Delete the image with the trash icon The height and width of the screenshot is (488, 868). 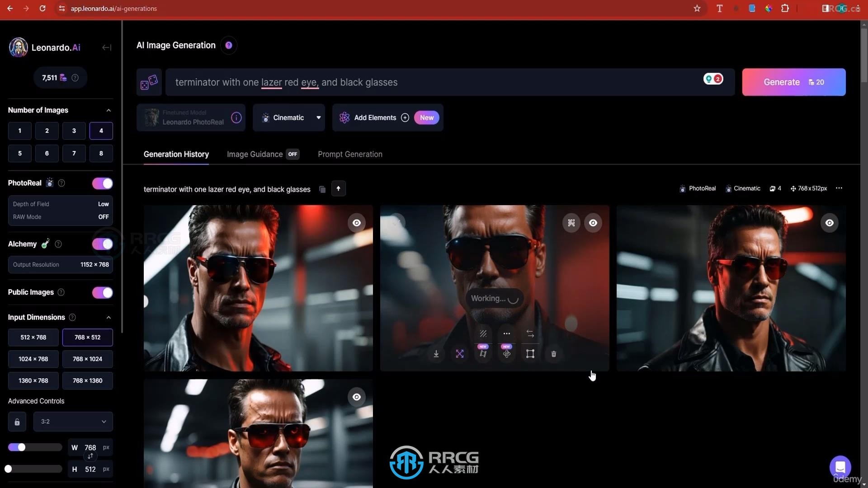554,354
